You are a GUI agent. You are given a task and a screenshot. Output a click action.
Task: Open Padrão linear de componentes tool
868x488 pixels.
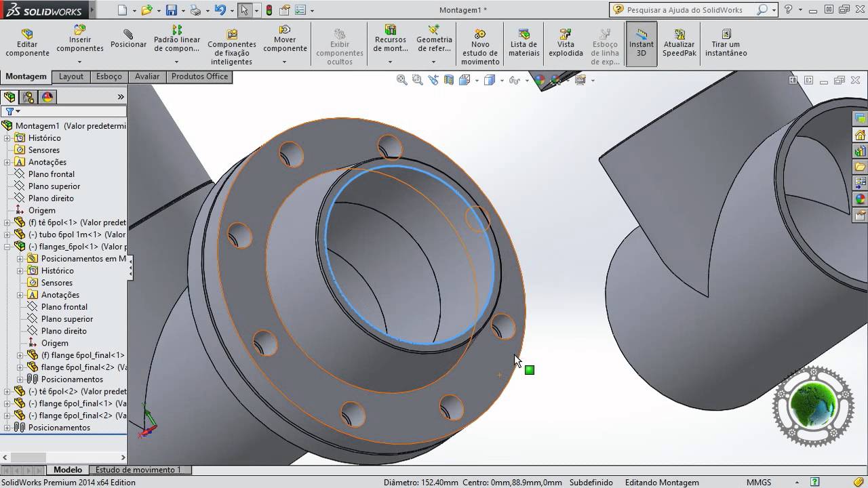177,39
